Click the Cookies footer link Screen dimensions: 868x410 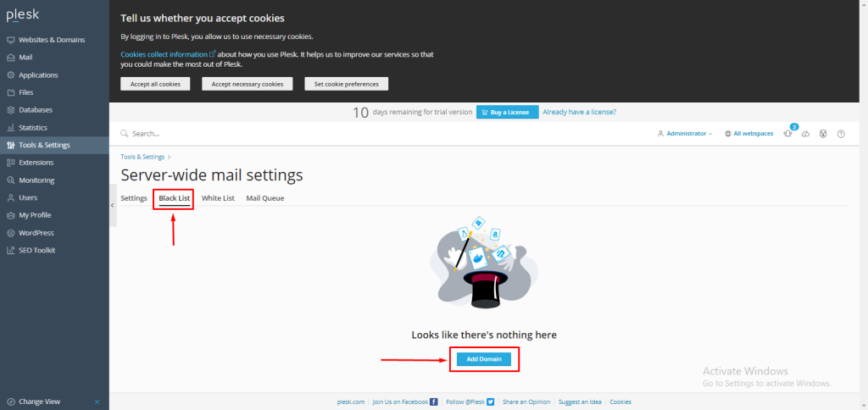tap(620, 402)
